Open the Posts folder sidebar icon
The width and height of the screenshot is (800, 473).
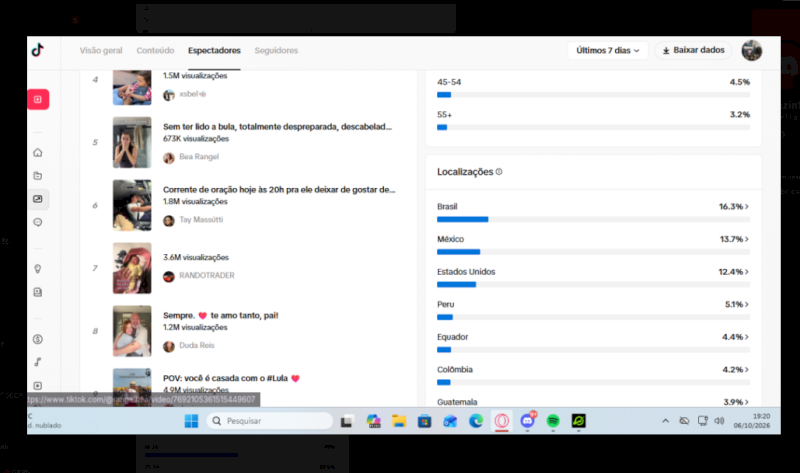38,176
